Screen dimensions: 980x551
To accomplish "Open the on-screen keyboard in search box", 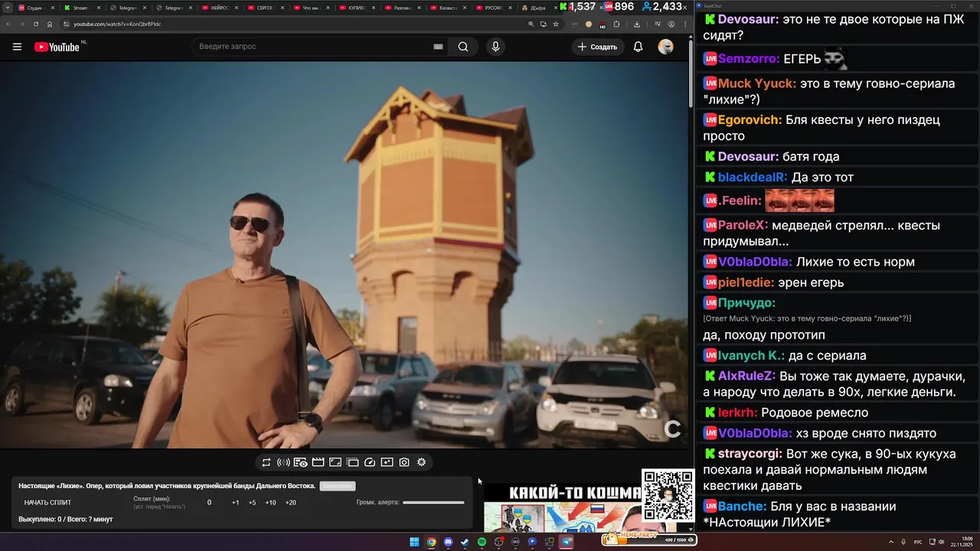I will click(438, 47).
